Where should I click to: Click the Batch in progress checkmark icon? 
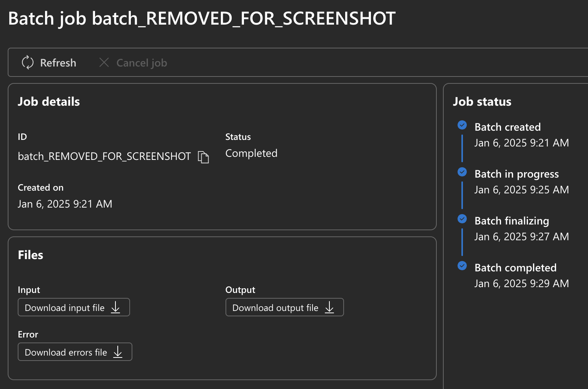462,172
